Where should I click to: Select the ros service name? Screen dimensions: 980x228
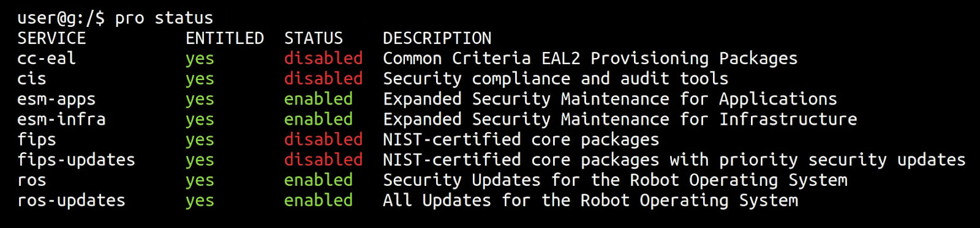32,180
